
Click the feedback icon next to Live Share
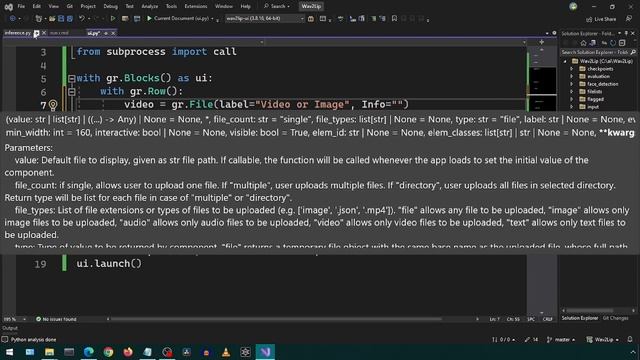[629, 19]
